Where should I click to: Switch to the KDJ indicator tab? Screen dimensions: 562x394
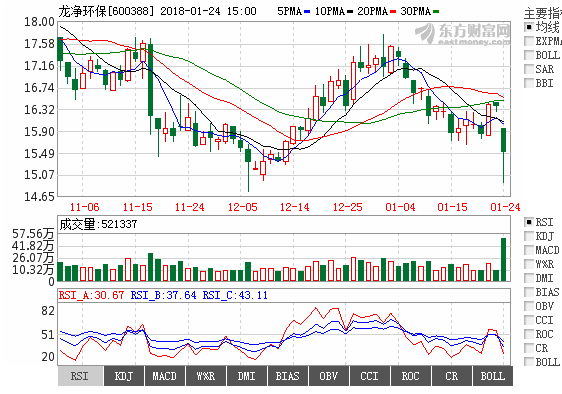[x=124, y=376]
